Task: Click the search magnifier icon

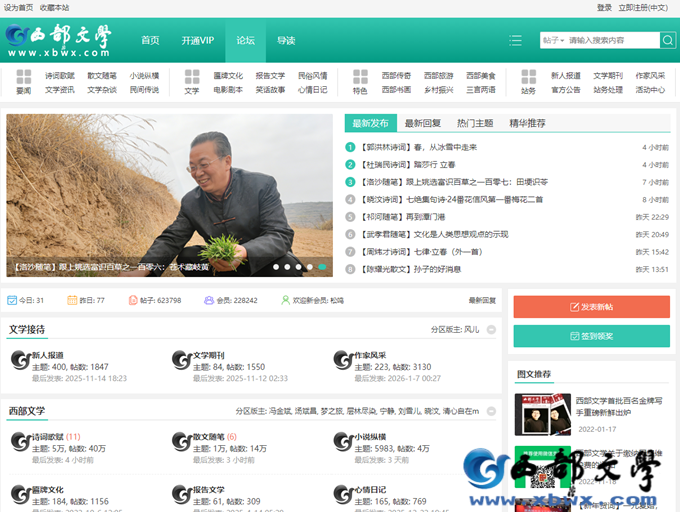Action: (667, 40)
